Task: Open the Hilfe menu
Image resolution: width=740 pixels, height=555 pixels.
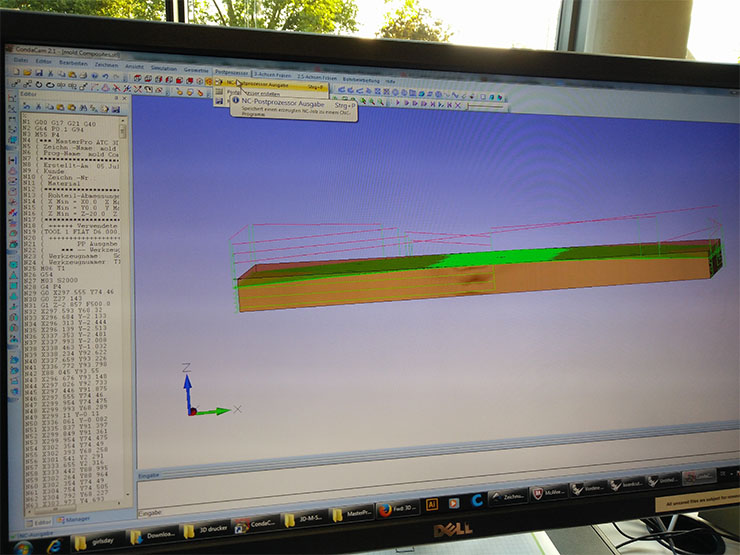Action: point(391,81)
